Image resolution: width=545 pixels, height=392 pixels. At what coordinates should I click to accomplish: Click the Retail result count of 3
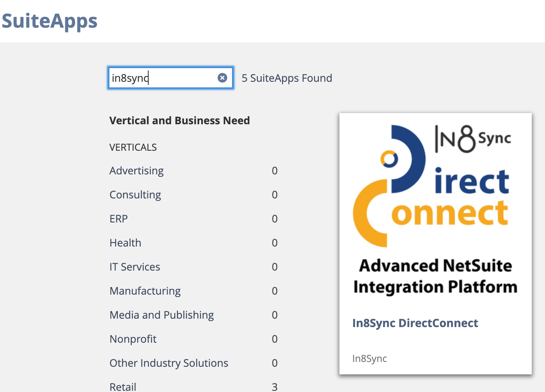pos(275,387)
